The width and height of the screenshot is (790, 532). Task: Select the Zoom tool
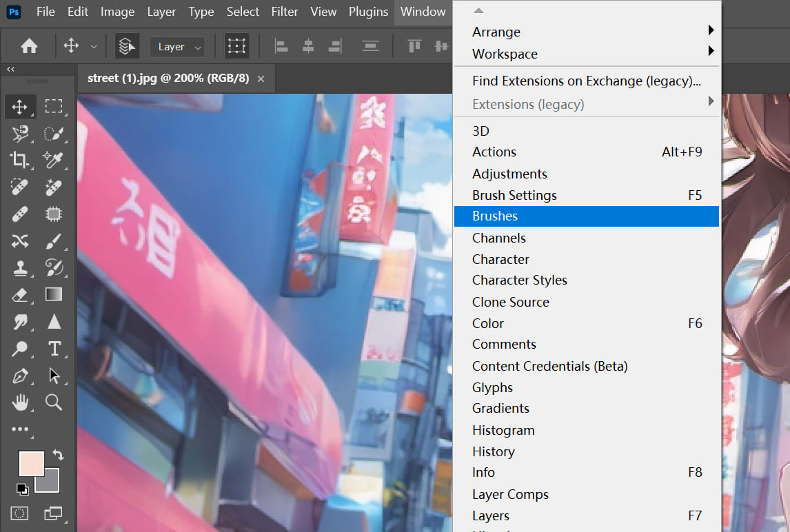[x=54, y=402]
